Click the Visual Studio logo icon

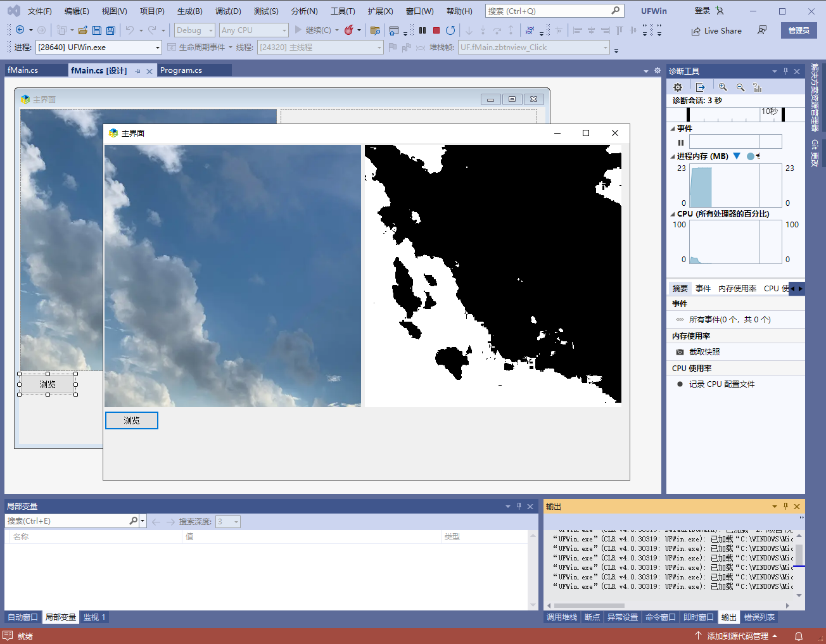click(13, 11)
